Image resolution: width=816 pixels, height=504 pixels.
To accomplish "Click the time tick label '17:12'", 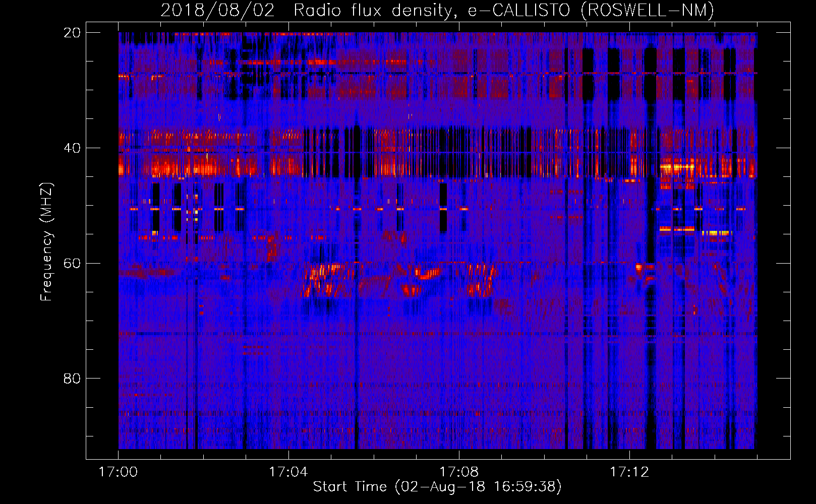I will (x=629, y=472).
